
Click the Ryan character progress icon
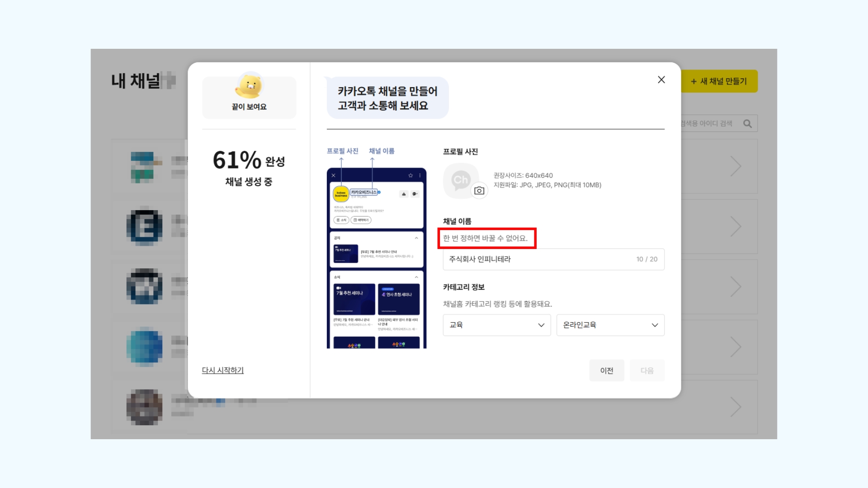coord(250,86)
